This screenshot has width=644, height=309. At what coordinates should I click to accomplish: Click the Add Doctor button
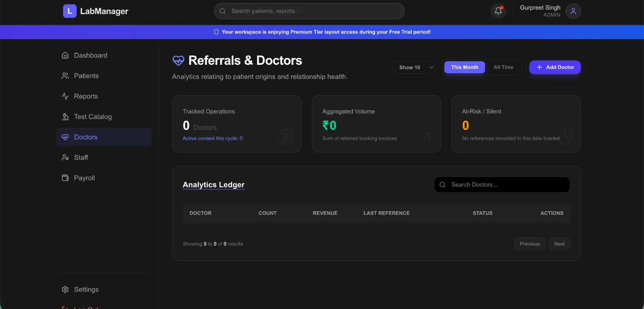pos(555,67)
